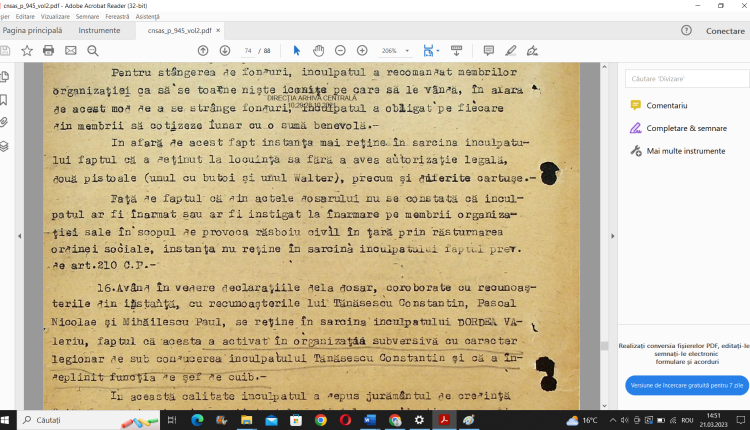This screenshot has height=430, width=750.
Task: Collapse the right tools pane arrow
Action: tap(612, 235)
